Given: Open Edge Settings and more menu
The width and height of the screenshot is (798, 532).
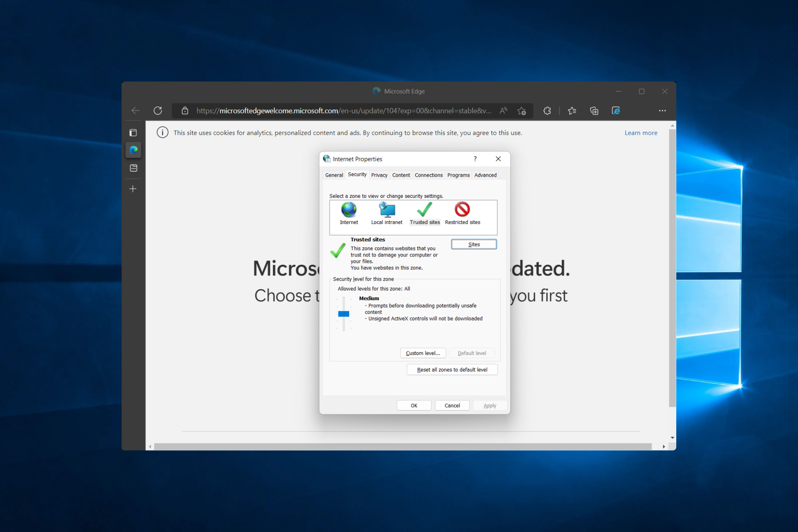Looking at the screenshot, I should pos(662,111).
